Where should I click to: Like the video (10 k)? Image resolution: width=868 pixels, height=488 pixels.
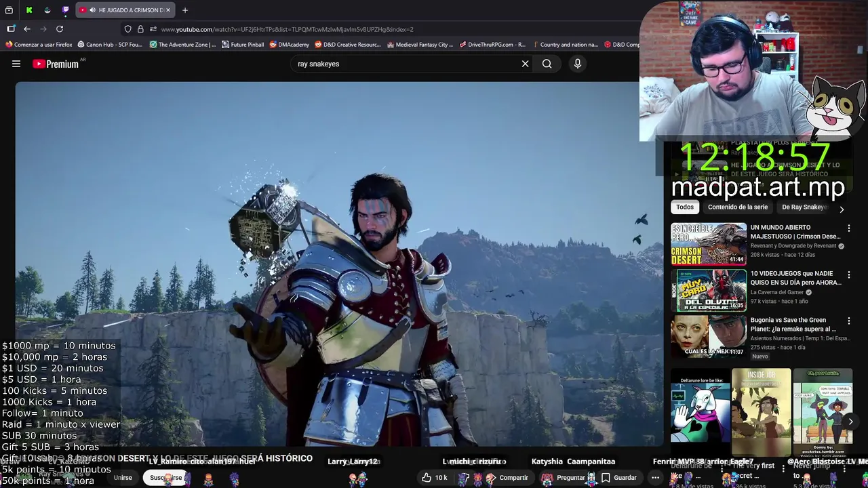coord(434,478)
